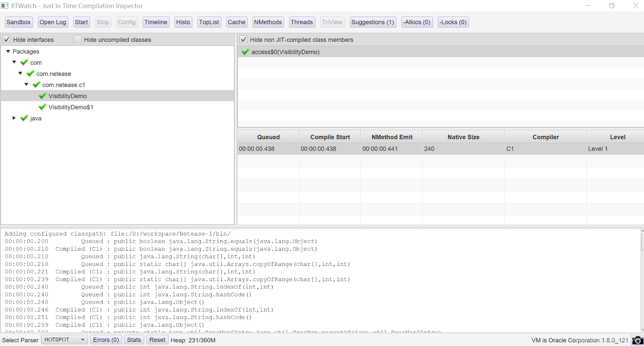Collapse the Packages tree root
This screenshot has height=346, width=644.
coord(8,51)
